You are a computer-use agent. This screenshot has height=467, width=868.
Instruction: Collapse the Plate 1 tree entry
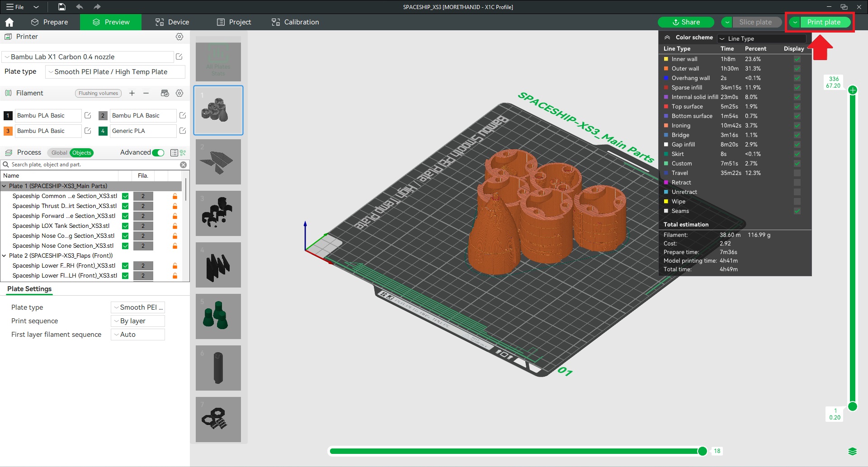(5, 186)
